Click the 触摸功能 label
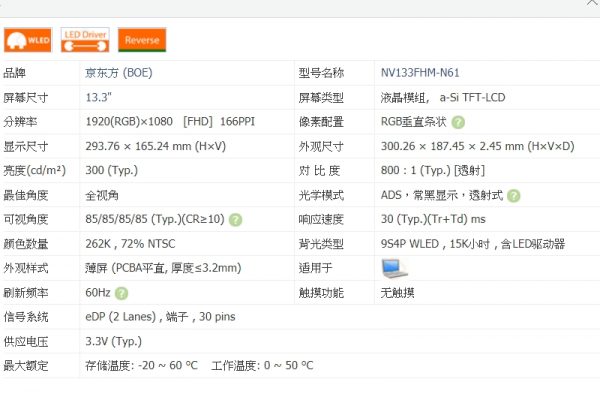Image resolution: width=600 pixels, height=403 pixels. pos(321,293)
